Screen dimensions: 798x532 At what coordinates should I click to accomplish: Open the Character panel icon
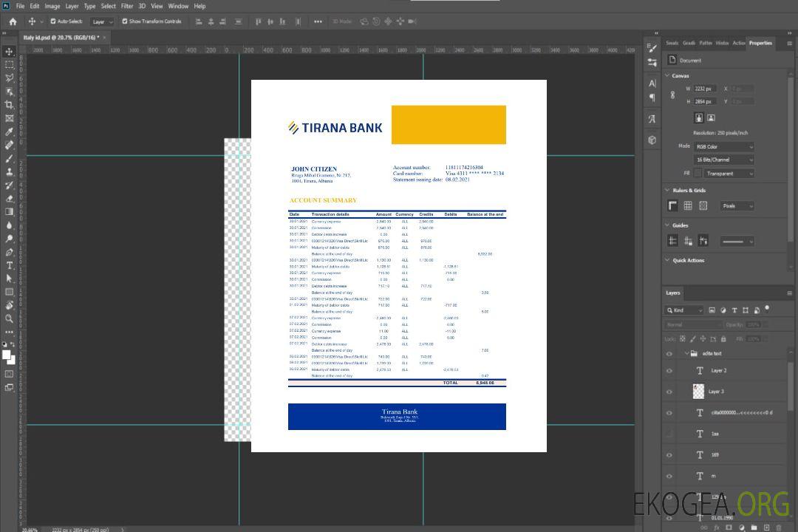(652, 83)
